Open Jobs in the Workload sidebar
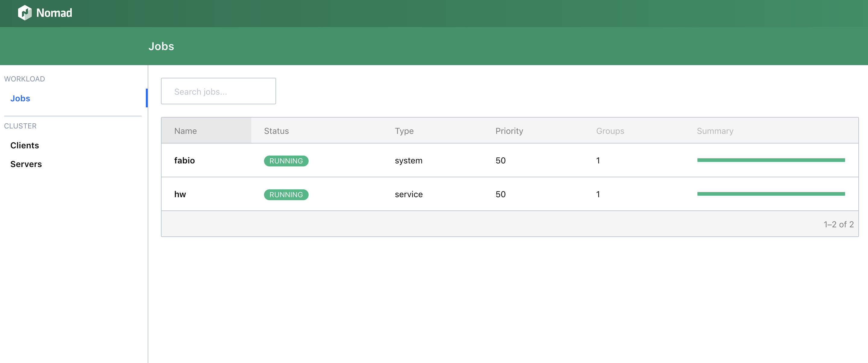The width and height of the screenshot is (868, 363). point(20,98)
